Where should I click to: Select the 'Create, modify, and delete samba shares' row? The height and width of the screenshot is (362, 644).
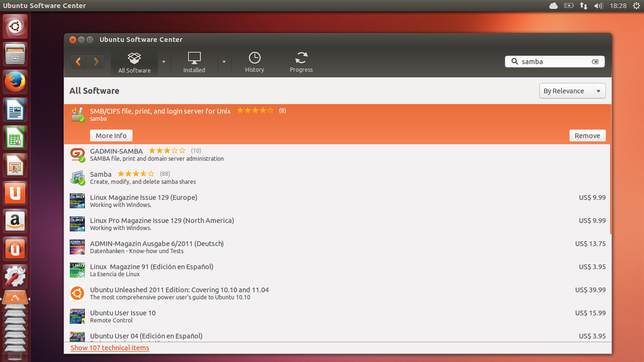pos(337,178)
